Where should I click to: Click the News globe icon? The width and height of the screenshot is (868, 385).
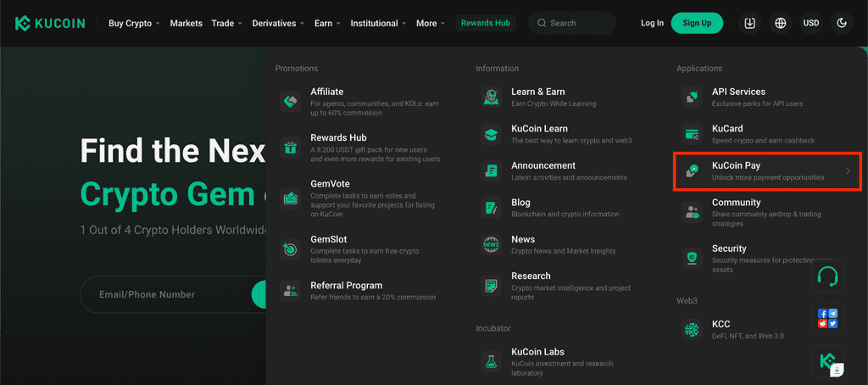point(491,244)
